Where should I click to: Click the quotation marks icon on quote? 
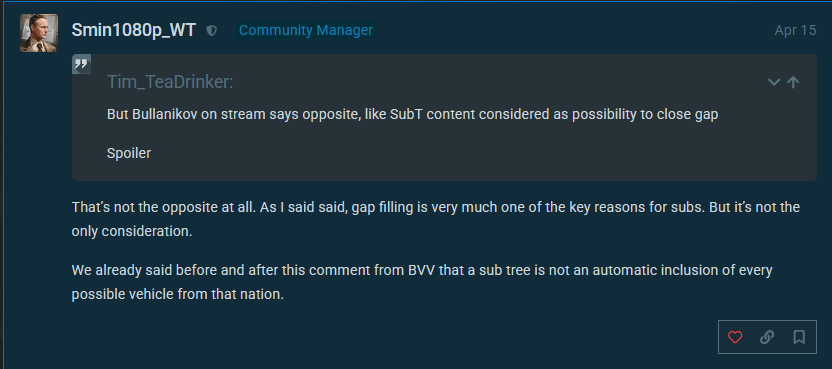click(81, 64)
